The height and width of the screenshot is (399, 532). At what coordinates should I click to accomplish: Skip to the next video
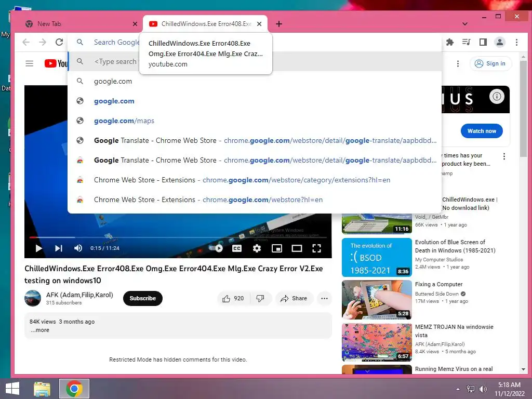(58, 248)
